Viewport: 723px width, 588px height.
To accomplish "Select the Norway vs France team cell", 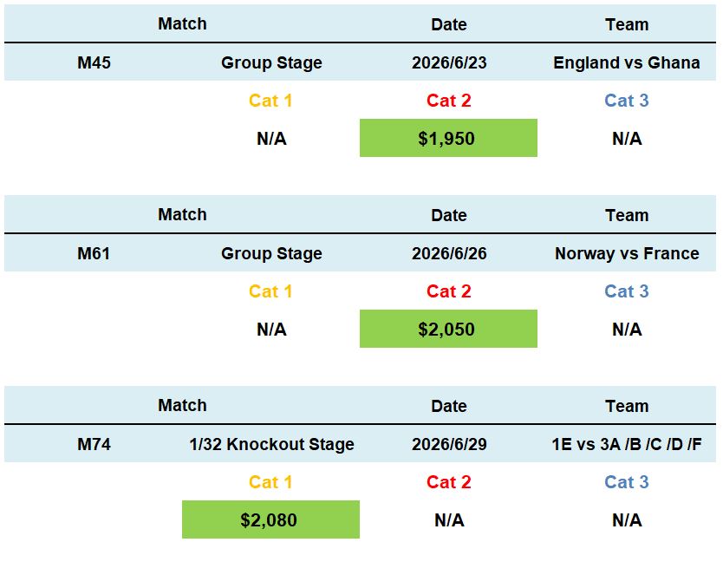I will click(x=626, y=253).
